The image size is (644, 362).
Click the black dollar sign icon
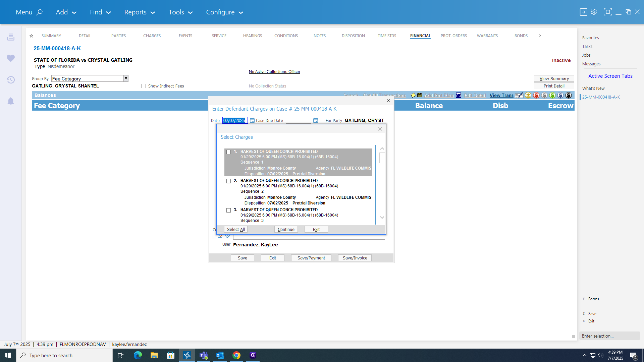(x=569, y=96)
